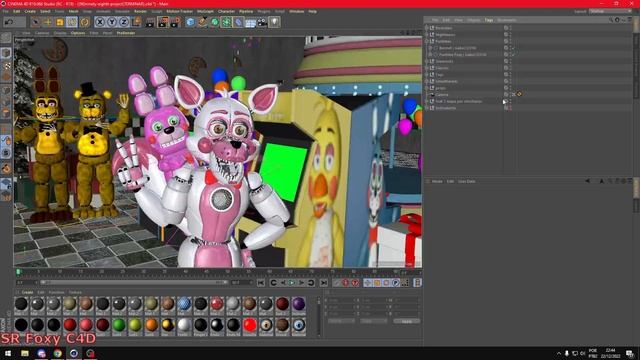This screenshot has height=360, width=640.
Task: Click the Attribute Manager up arrow
Action: tap(602, 181)
